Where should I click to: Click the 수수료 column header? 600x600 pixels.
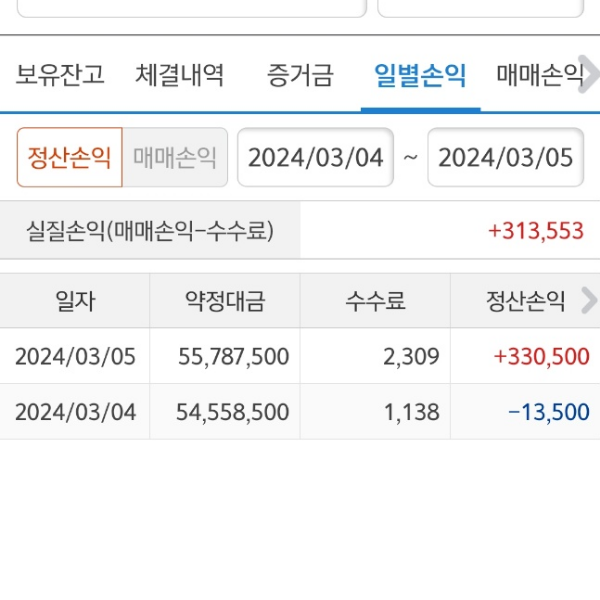(x=375, y=301)
